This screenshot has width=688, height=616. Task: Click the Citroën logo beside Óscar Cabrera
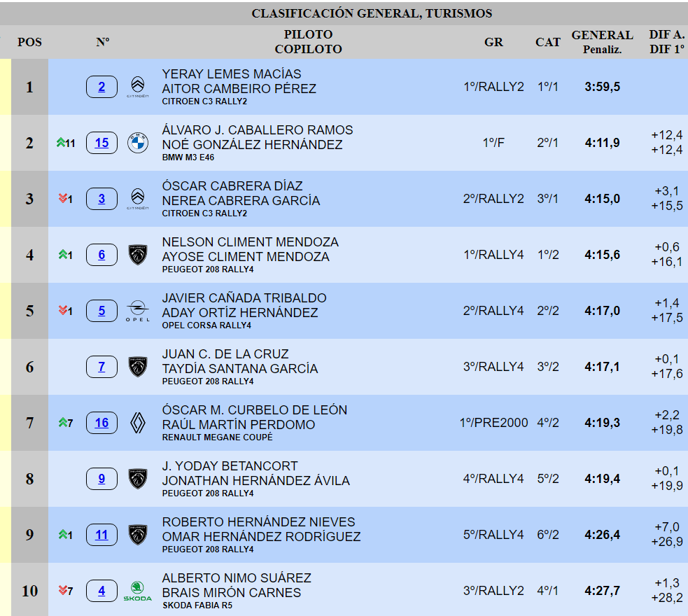coord(138,199)
